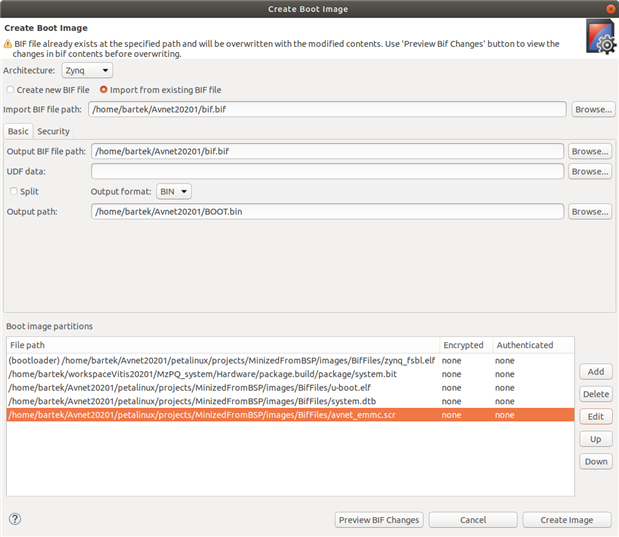Enable the Split checkbox
Image resolution: width=619 pixels, height=537 pixels.
[14, 191]
